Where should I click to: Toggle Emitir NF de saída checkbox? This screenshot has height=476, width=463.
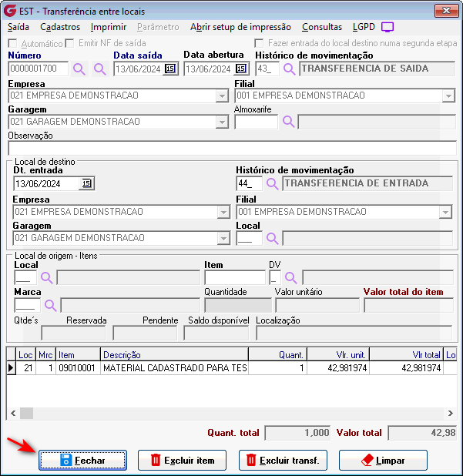point(69,43)
